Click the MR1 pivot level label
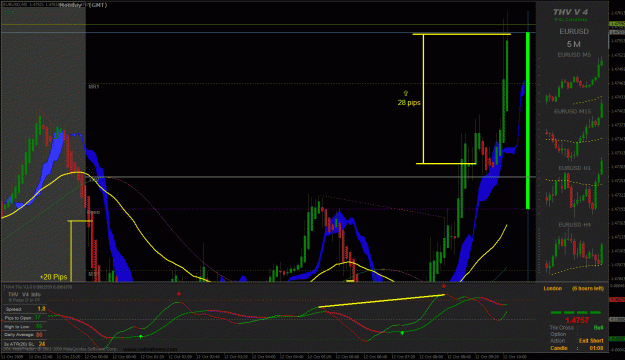 pos(94,87)
